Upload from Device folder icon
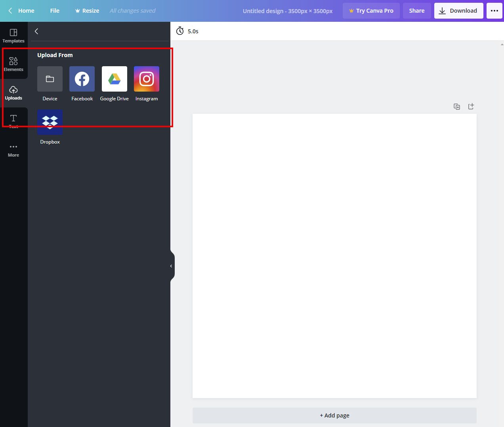This screenshot has height=427, width=504. pos(50,79)
